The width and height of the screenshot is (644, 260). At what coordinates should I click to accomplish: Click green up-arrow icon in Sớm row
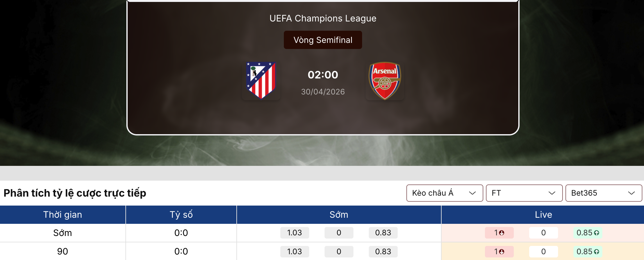click(597, 233)
